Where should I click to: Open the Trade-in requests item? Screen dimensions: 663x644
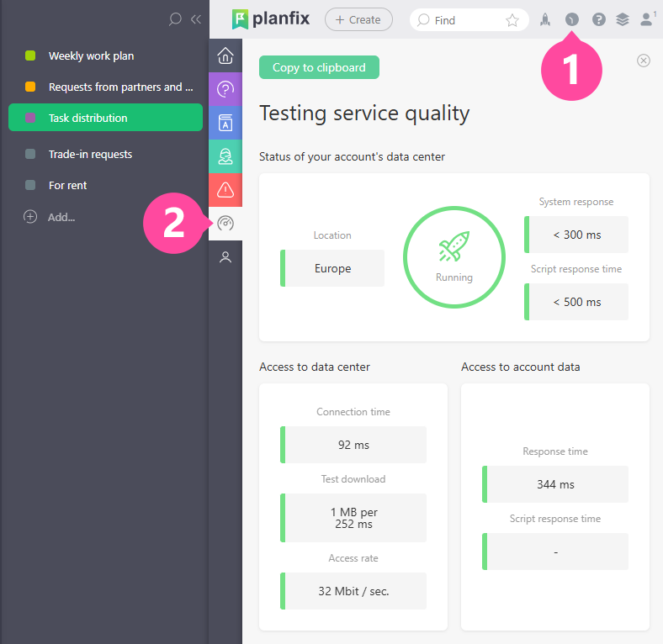(90, 155)
